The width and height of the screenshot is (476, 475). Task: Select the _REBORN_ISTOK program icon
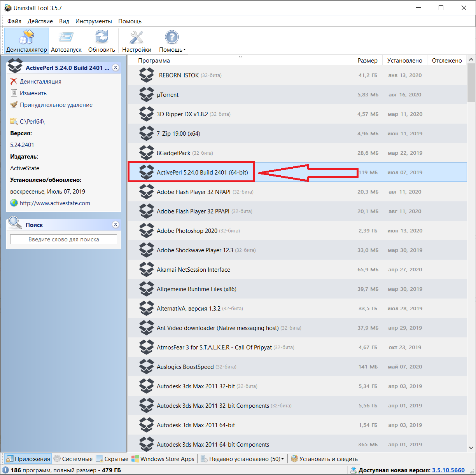pyautogui.click(x=147, y=75)
